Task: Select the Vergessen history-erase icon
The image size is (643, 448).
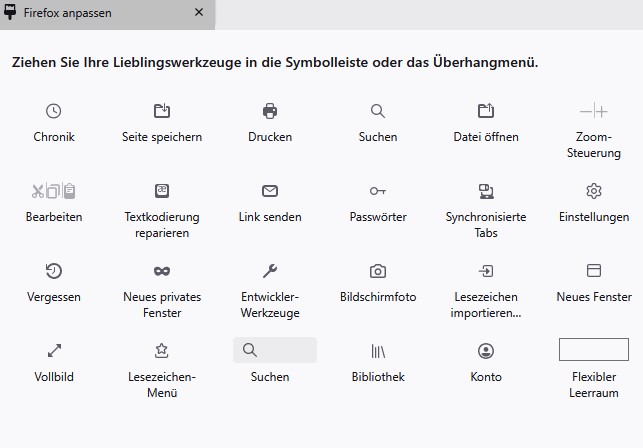Action: tap(54, 271)
